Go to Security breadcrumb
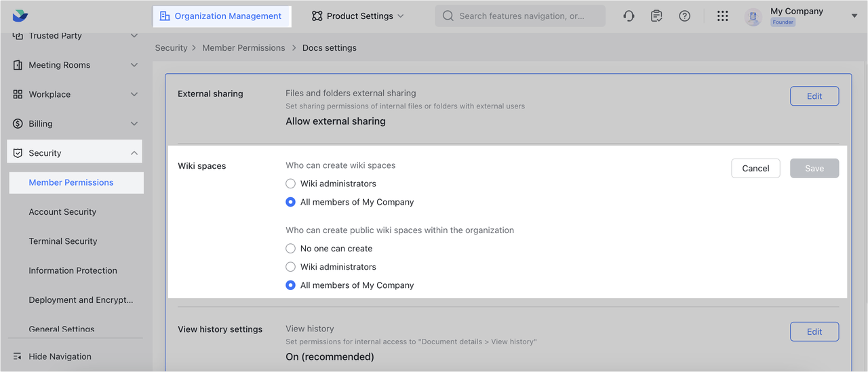Image resolution: width=868 pixels, height=372 pixels. click(171, 48)
